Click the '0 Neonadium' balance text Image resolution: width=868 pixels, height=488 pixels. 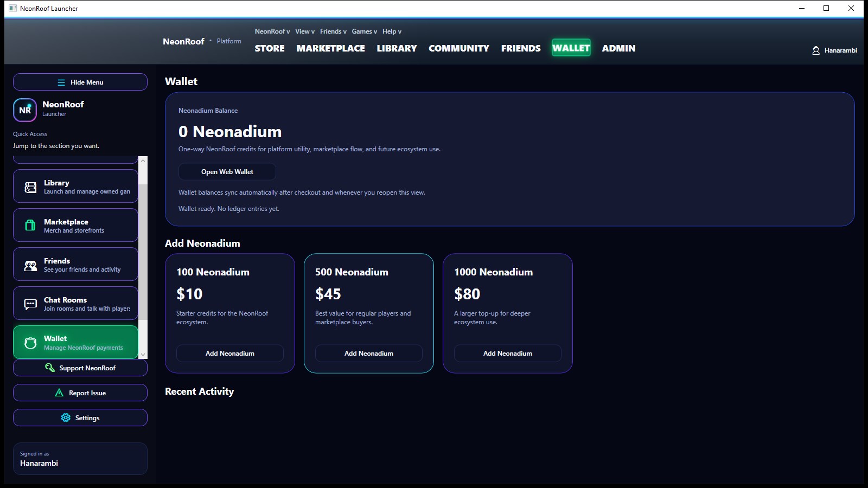coord(230,132)
